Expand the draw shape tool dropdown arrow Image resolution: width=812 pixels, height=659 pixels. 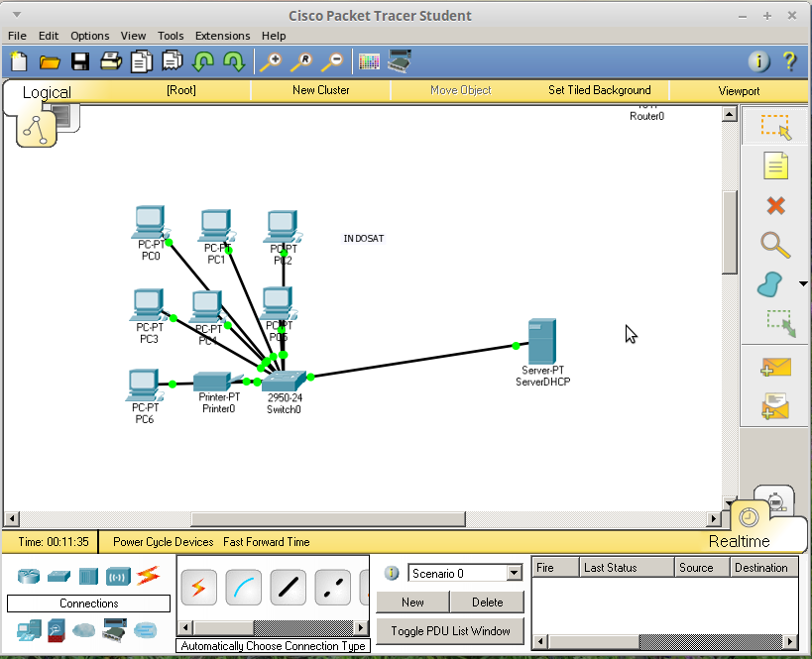803,284
